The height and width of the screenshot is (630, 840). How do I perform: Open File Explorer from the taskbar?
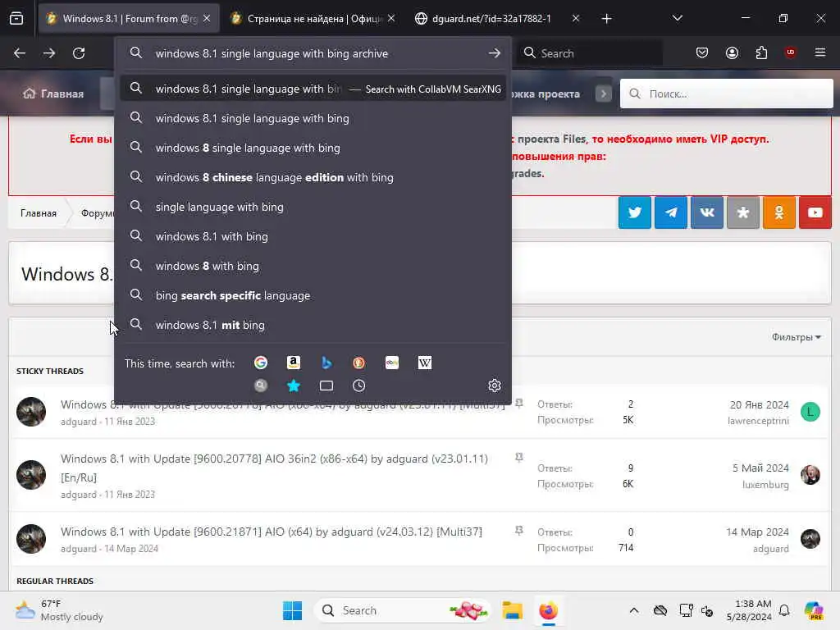(x=512, y=610)
